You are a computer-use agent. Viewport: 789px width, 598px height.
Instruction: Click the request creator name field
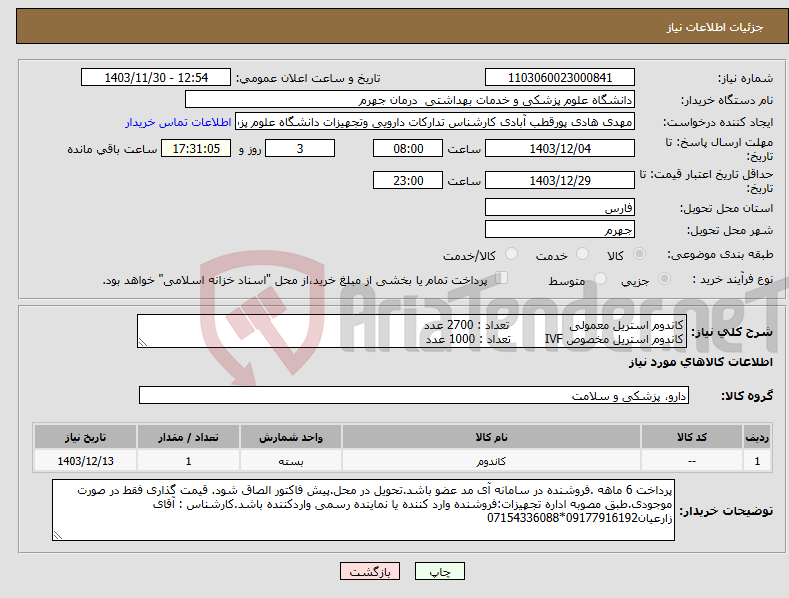pos(435,122)
